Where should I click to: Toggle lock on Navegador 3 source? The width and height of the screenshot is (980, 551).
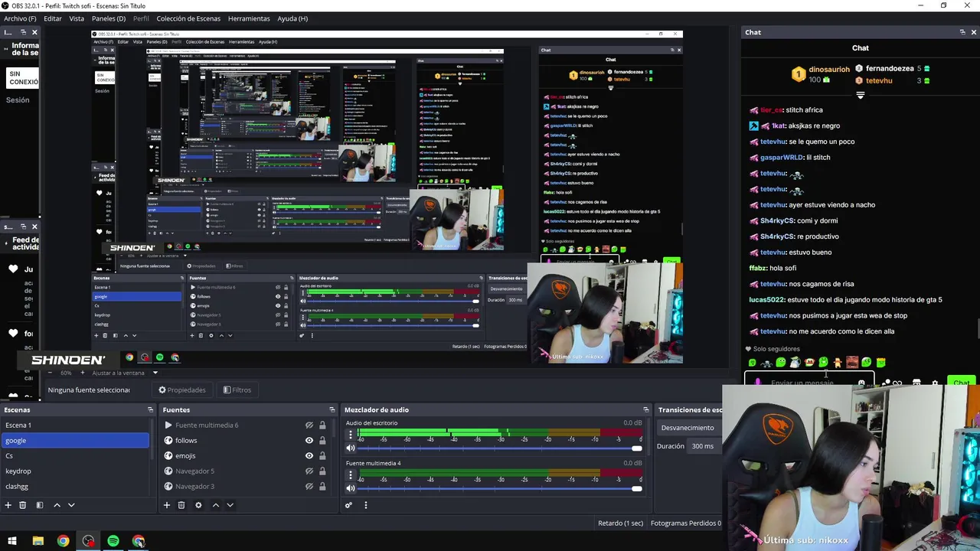[x=322, y=487]
